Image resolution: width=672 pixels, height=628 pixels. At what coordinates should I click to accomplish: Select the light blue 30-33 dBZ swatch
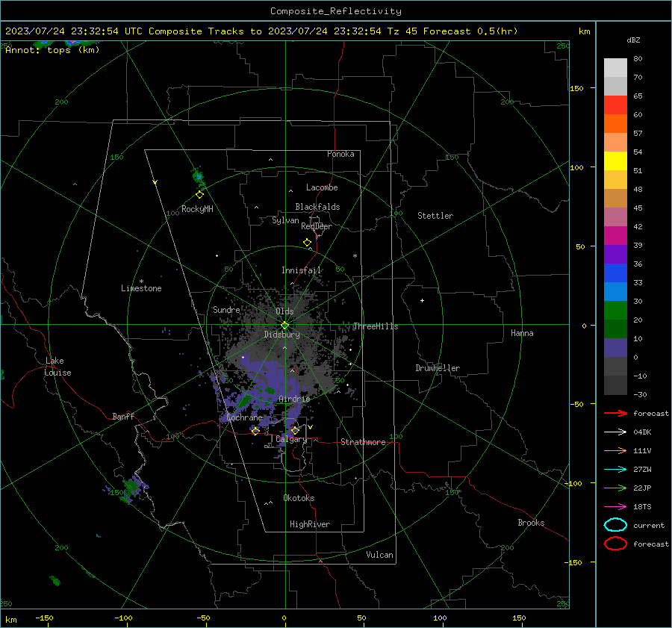pos(615,291)
